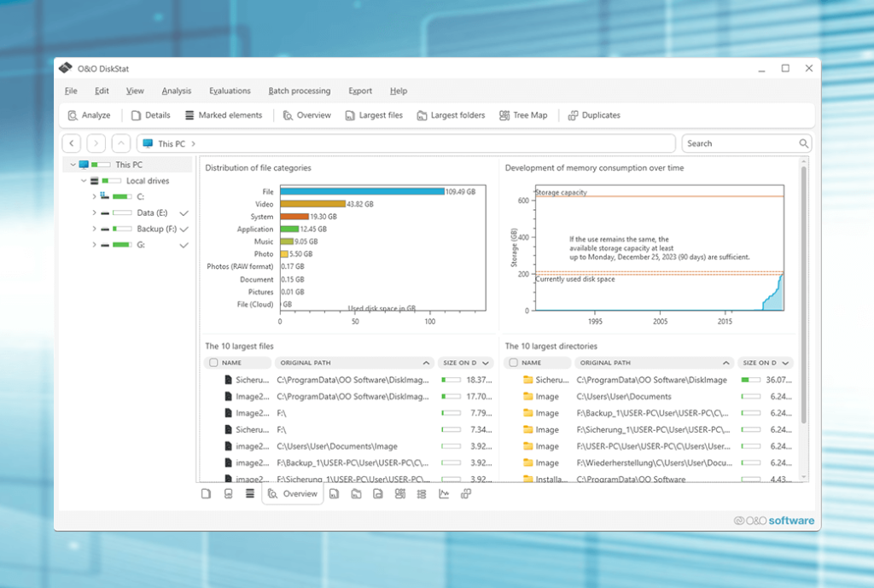Open Largest files in the toolbar
Screen dimensions: 874x588
coord(374,115)
